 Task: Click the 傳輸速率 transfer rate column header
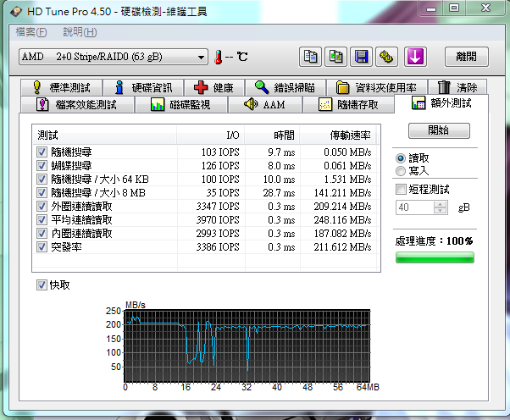tap(338, 135)
